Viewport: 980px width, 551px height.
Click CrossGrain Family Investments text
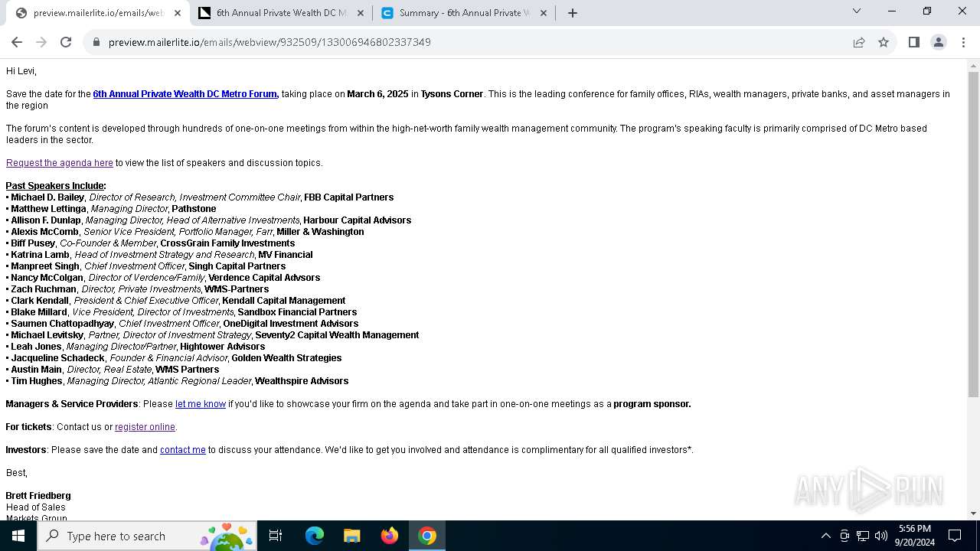tap(227, 243)
